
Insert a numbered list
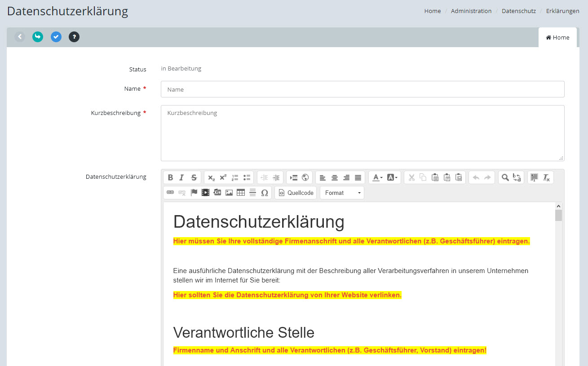tap(235, 177)
